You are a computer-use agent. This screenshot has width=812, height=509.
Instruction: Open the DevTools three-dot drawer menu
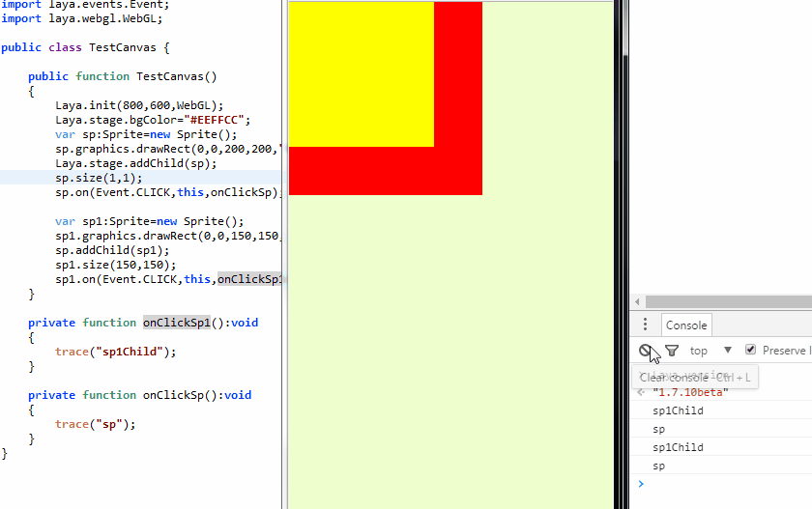coord(645,325)
